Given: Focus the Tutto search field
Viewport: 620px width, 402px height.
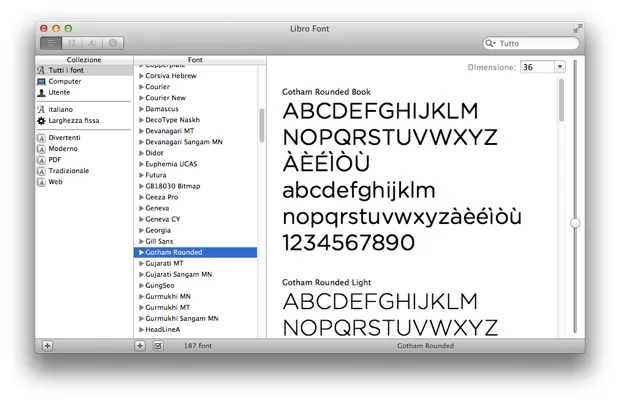Looking at the screenshot, I should pyautogui.click(x=531, y=43).
